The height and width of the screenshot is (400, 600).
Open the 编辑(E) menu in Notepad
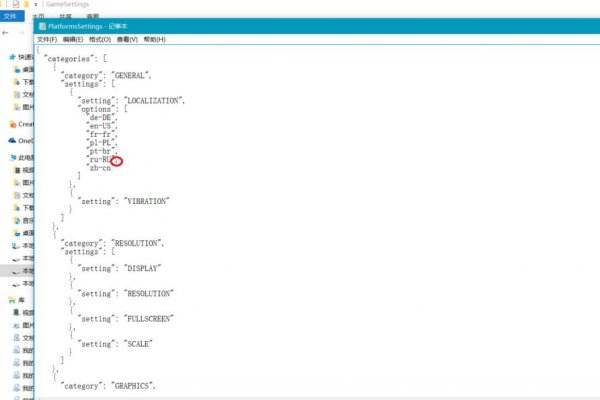73,39
